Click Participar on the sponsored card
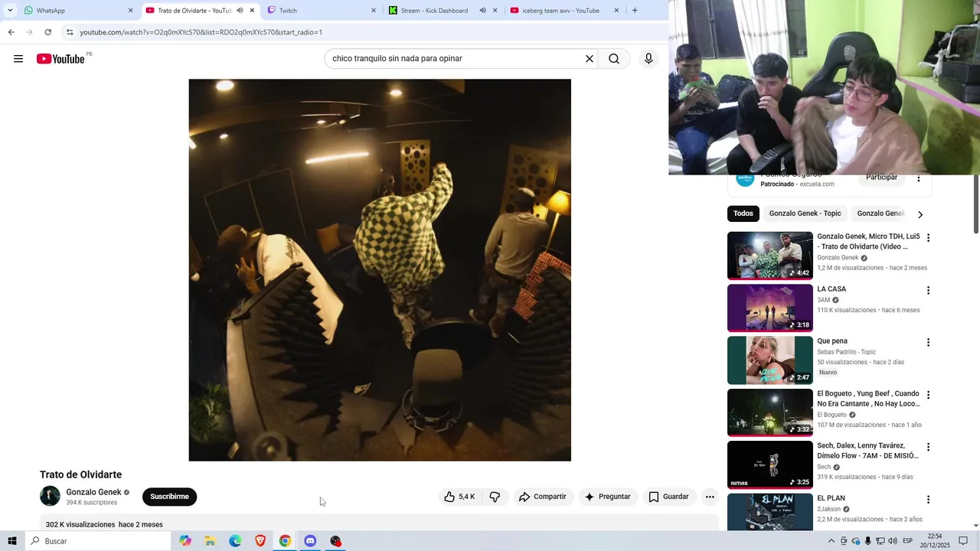The width and height of the screenshot is (980, 551). tap(881, 178)
